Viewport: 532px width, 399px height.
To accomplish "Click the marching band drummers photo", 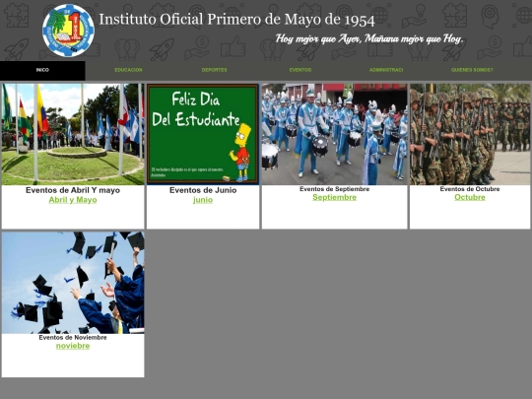I will (x=334, y=134).
